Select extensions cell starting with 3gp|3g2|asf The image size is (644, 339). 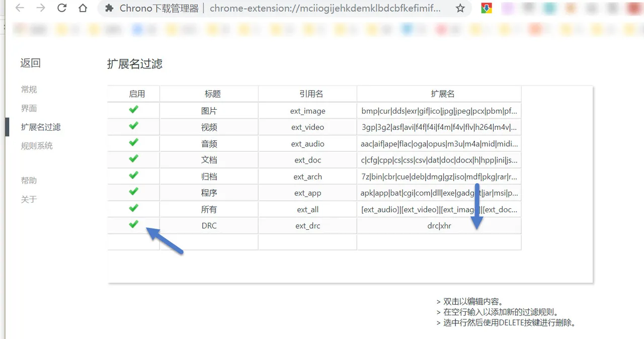click(439, 127)
